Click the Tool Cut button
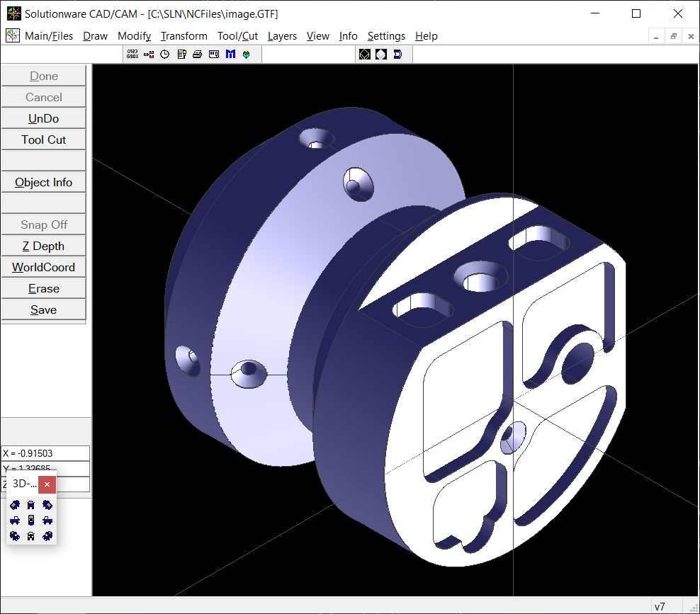This screenshot has height=614, width=700. tap(43, 140)
